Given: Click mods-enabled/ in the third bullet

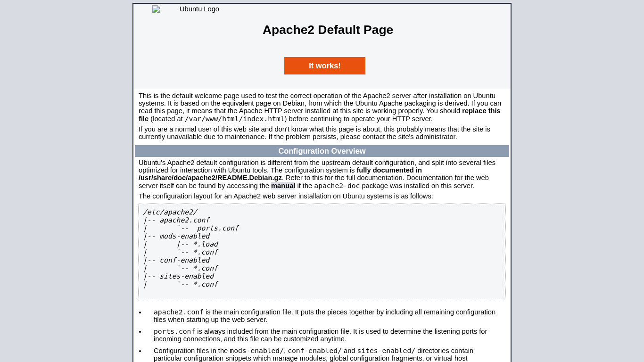Looking at the screenshot, I should pos(256,351).
